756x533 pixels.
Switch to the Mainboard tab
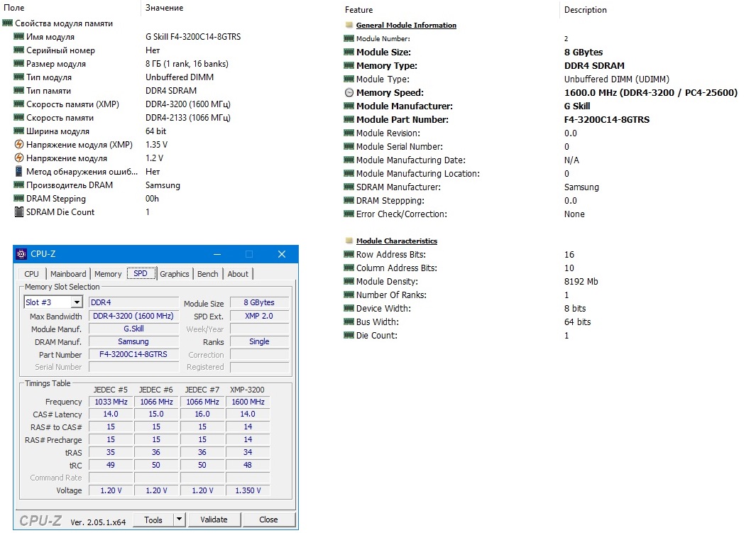(68, 274)
